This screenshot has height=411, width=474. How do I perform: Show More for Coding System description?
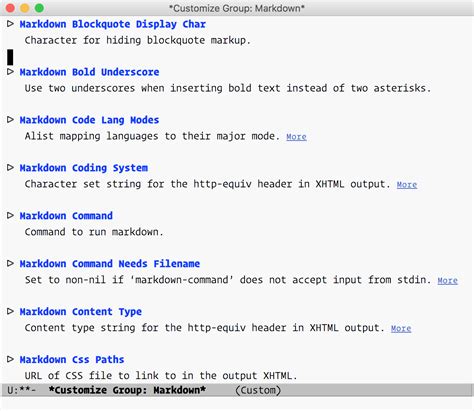pyautogui.click(x=407, y=185)
